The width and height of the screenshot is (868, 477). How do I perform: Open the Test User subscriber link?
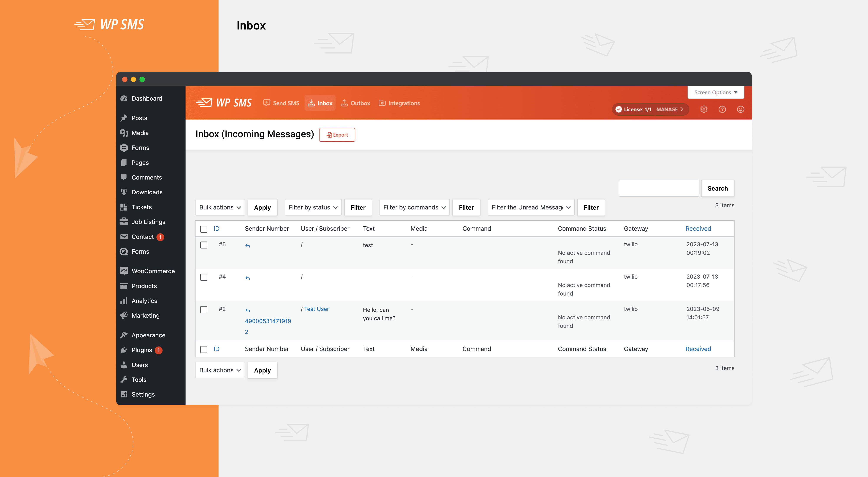pos(316,309)
